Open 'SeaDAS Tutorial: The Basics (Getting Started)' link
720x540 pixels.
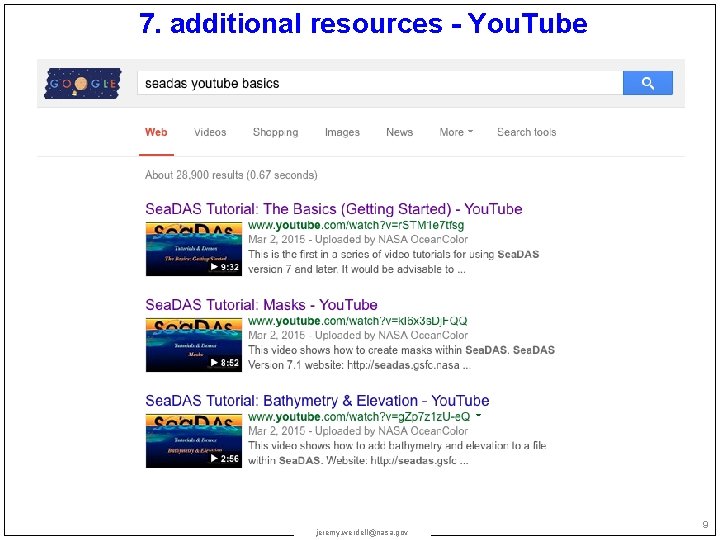pos(334,209)
